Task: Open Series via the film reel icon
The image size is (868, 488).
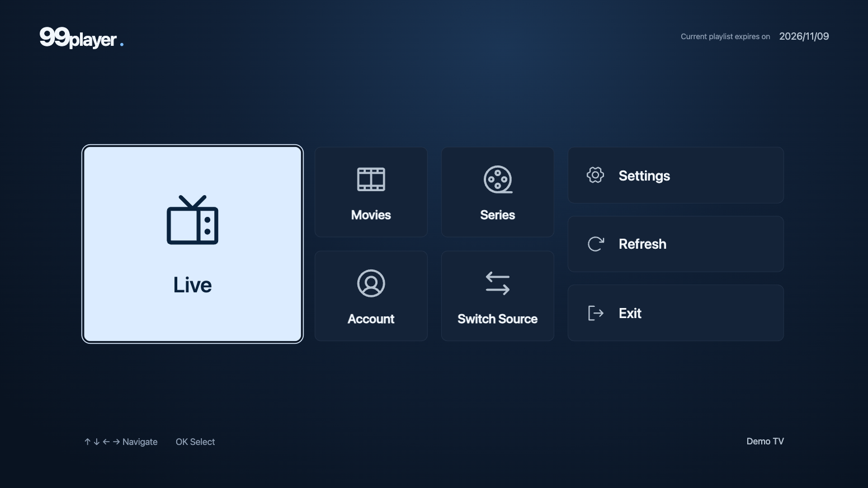Action: coord(498,179)
